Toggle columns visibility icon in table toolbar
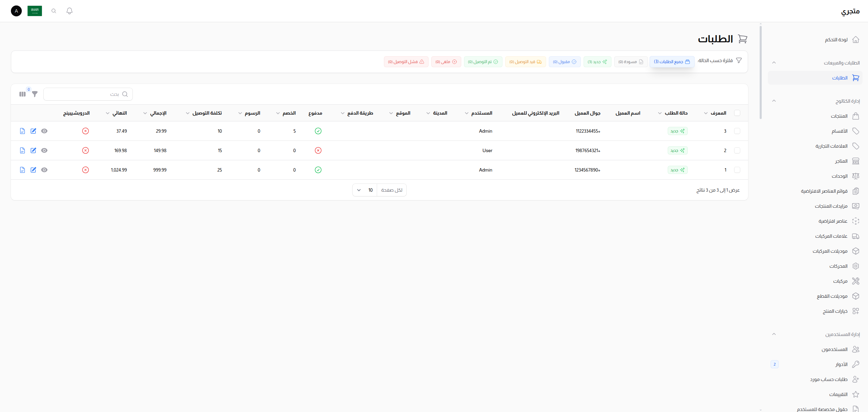 (x=22, y=94)
